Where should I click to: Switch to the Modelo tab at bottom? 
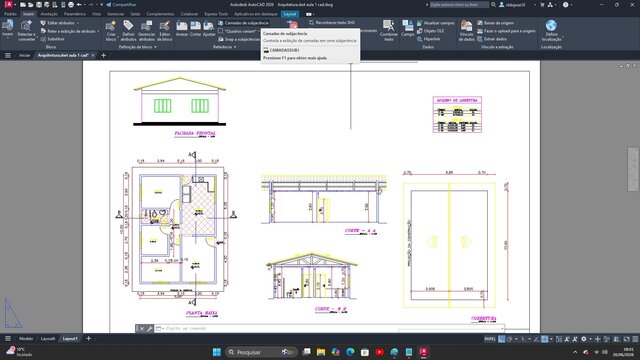pos(26,339)
